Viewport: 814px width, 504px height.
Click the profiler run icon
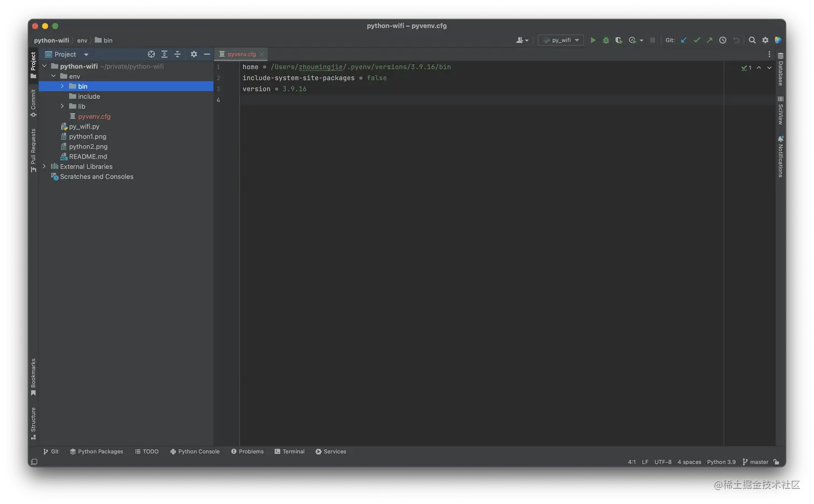[x=632, y=40]
